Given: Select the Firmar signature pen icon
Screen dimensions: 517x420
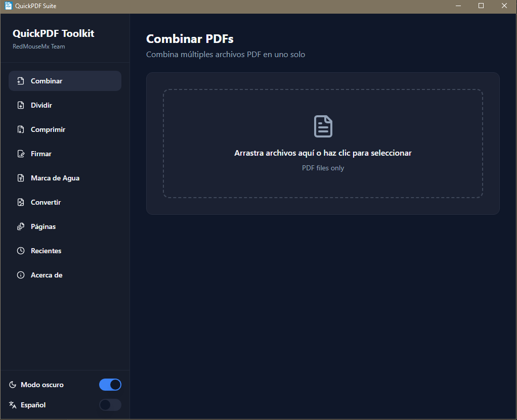Looking at the screenshot, I should [21, 154].
